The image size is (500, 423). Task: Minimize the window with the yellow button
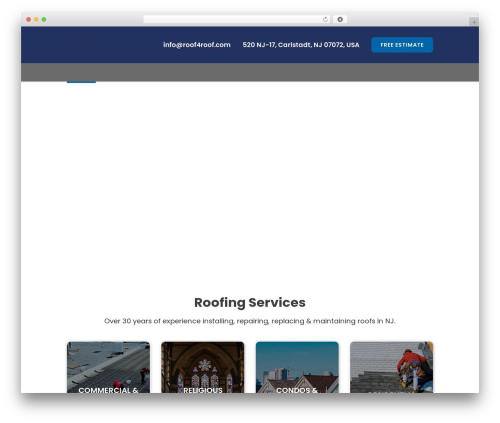36,19
